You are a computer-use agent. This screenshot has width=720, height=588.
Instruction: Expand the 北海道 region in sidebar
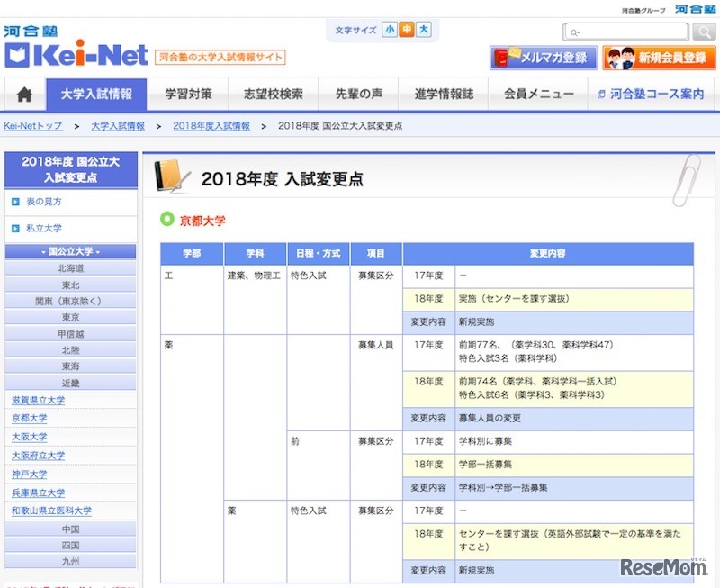[71, 268]
